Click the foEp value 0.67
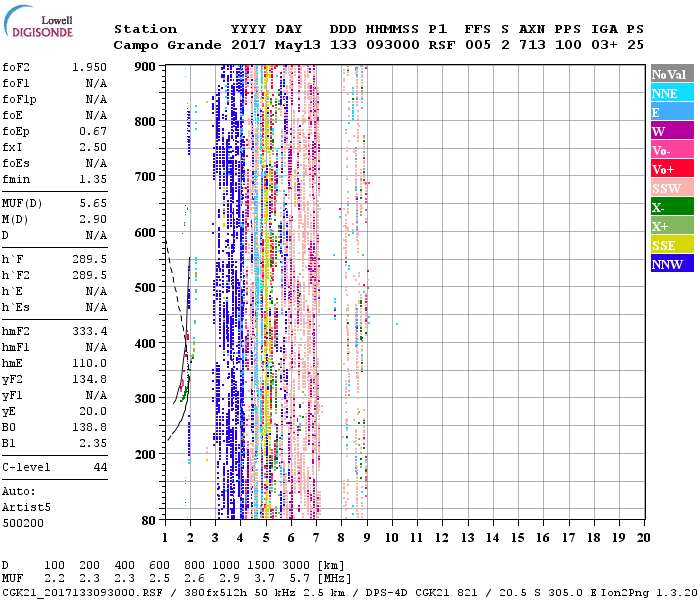 [x=93, y=131]
